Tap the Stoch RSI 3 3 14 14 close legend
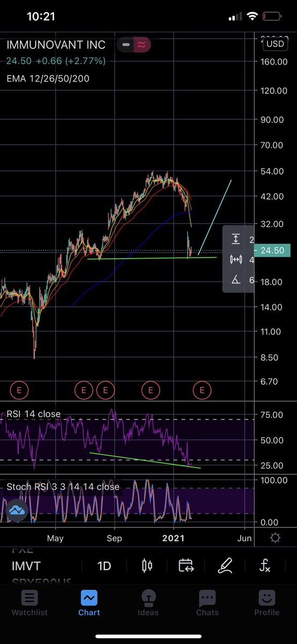 (63, 487)
